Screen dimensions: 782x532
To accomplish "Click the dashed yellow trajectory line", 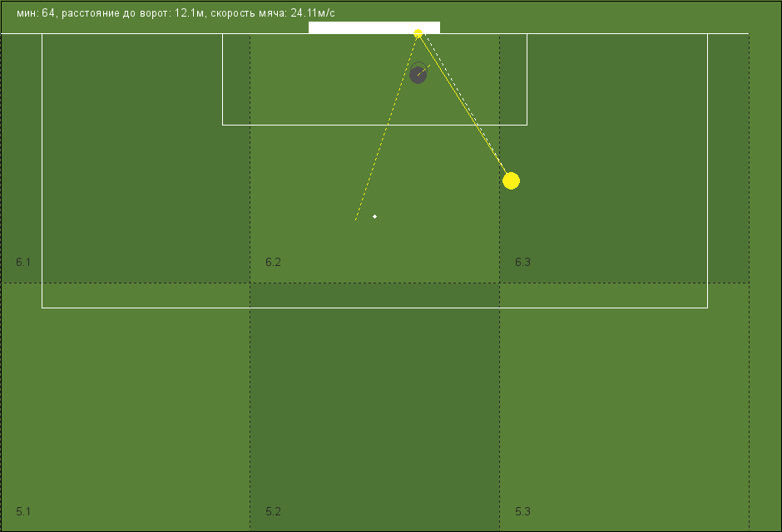I will tap(387, 126).
